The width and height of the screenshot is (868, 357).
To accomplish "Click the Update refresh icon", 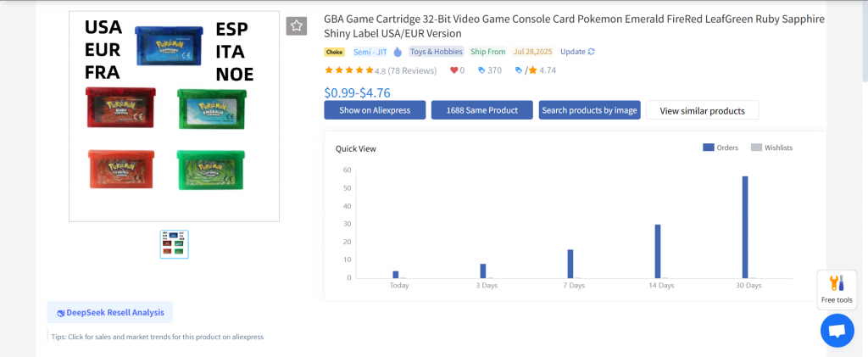I will pos(591,52).
